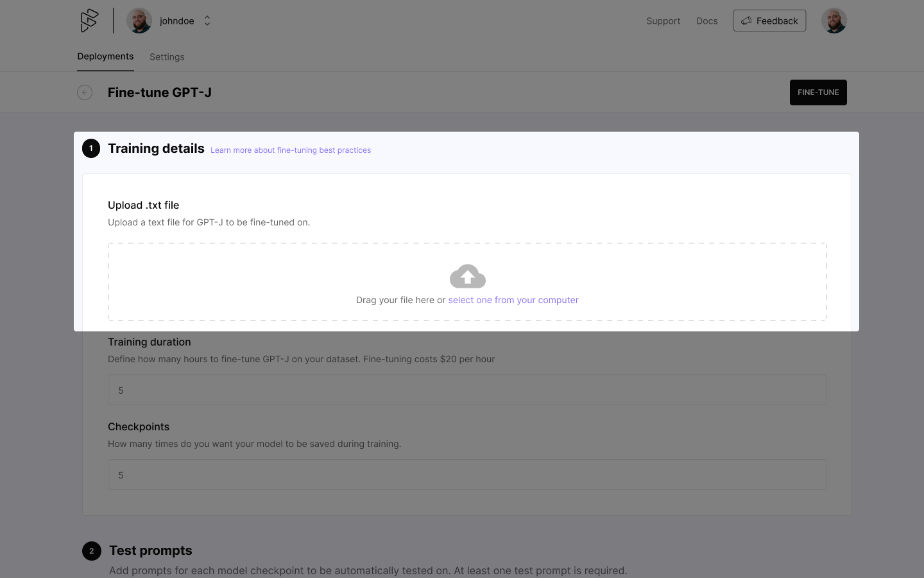
Task: Click the Feedback megaphone icon
Action: (746, 21)
